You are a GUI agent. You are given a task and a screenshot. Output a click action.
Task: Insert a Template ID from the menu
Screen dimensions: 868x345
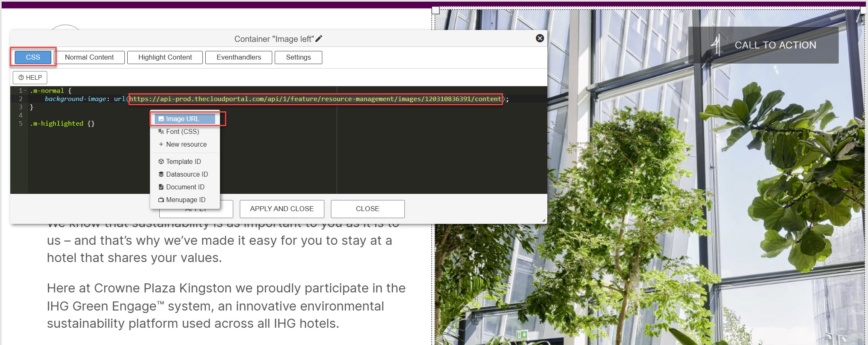183,162
